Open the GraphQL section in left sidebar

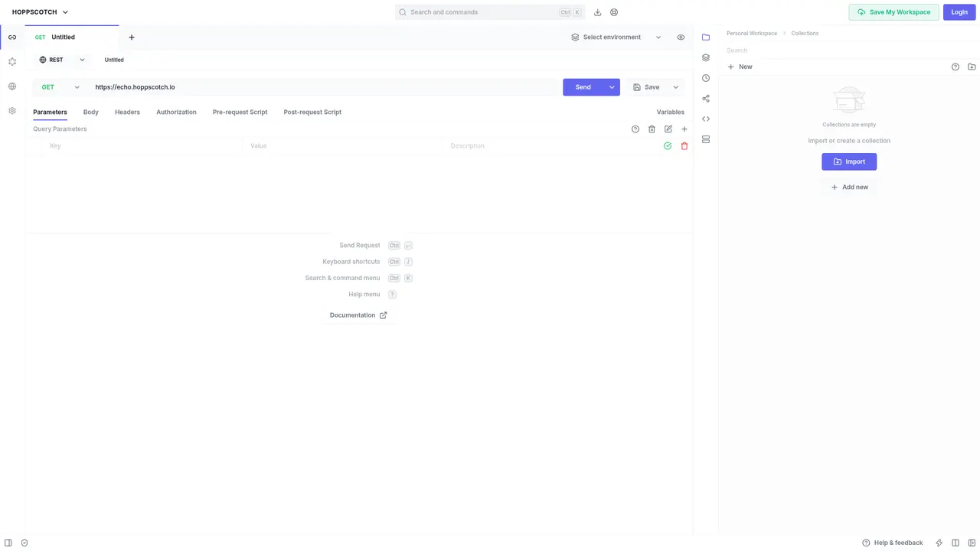(12, 62)
